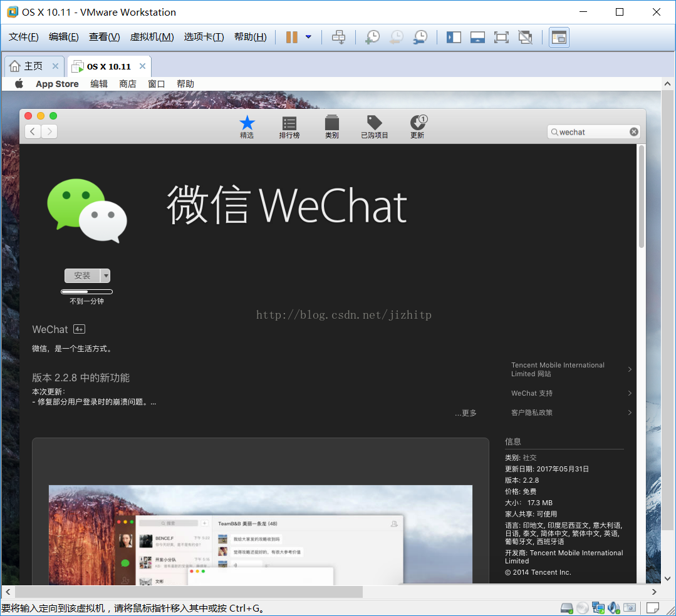Click the WeChat download progress bar

coord(86,292)
